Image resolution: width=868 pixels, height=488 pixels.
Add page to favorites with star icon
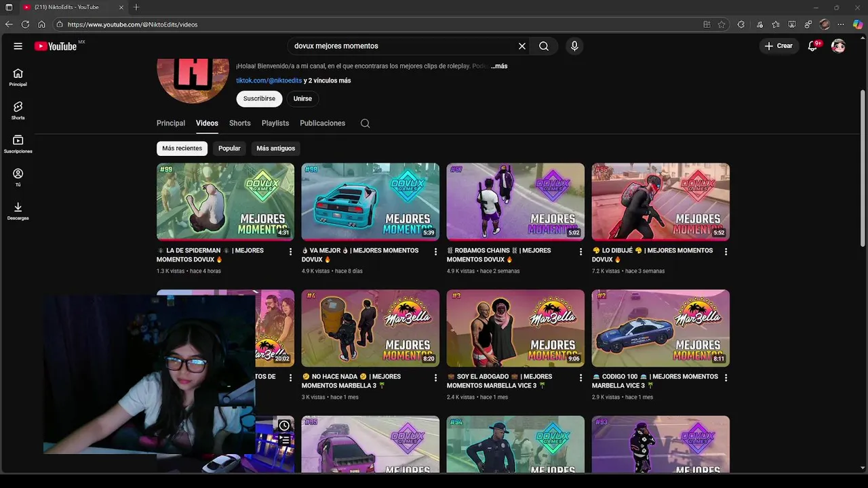click(x=722, y=24)
